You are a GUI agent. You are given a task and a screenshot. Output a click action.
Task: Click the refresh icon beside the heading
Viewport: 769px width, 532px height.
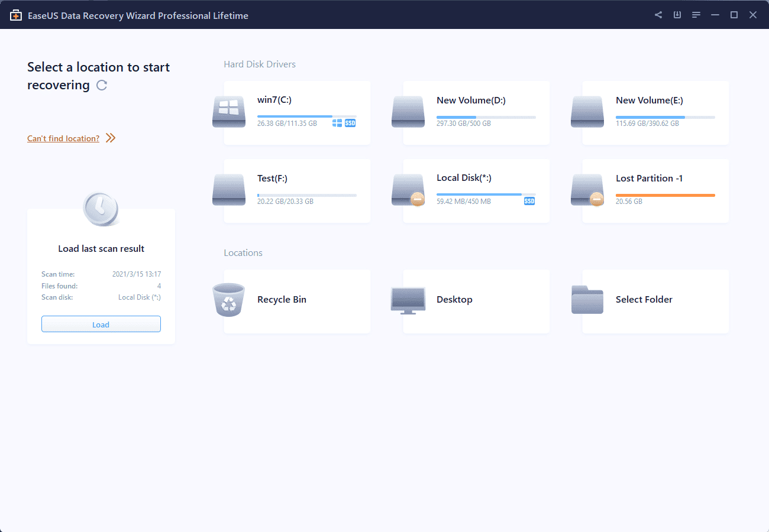(x=101, y=85)
